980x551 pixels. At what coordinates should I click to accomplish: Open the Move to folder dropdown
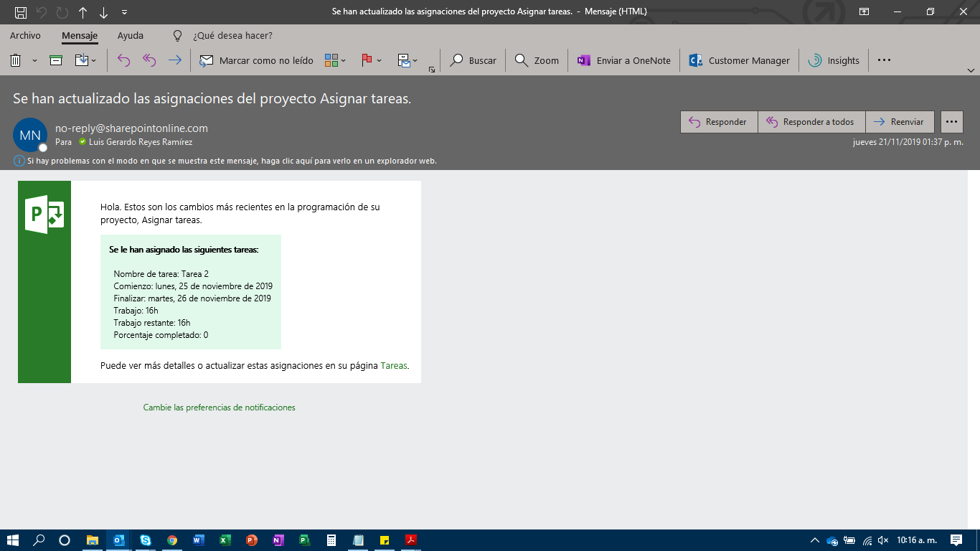coord(86,60)
